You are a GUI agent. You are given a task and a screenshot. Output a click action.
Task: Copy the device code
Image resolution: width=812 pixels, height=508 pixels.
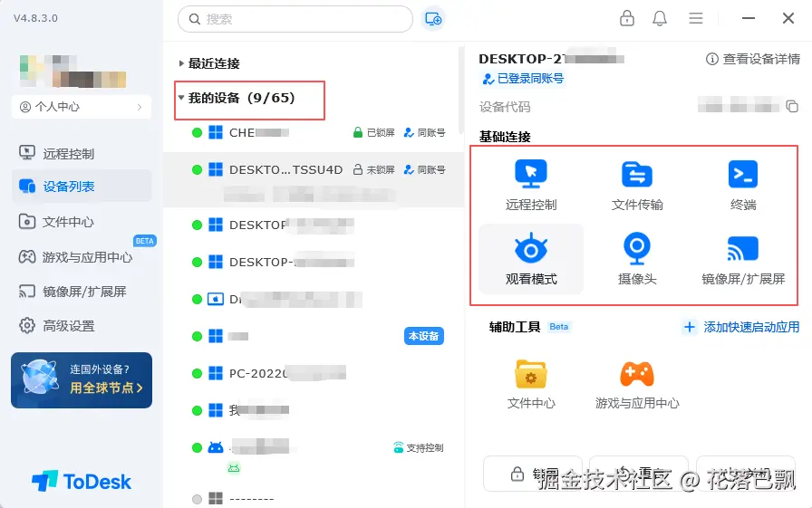792,106
